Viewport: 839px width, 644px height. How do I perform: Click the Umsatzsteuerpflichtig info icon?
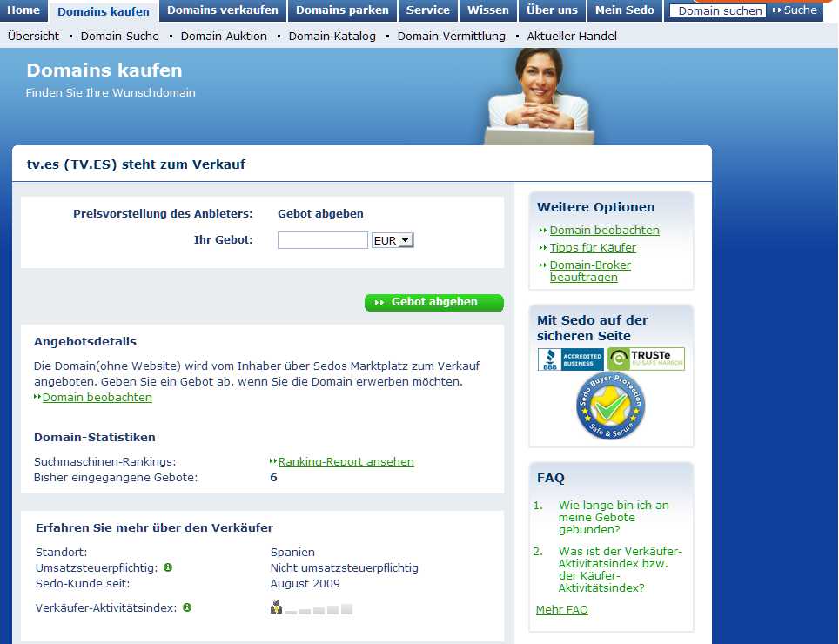coord(168,567)
